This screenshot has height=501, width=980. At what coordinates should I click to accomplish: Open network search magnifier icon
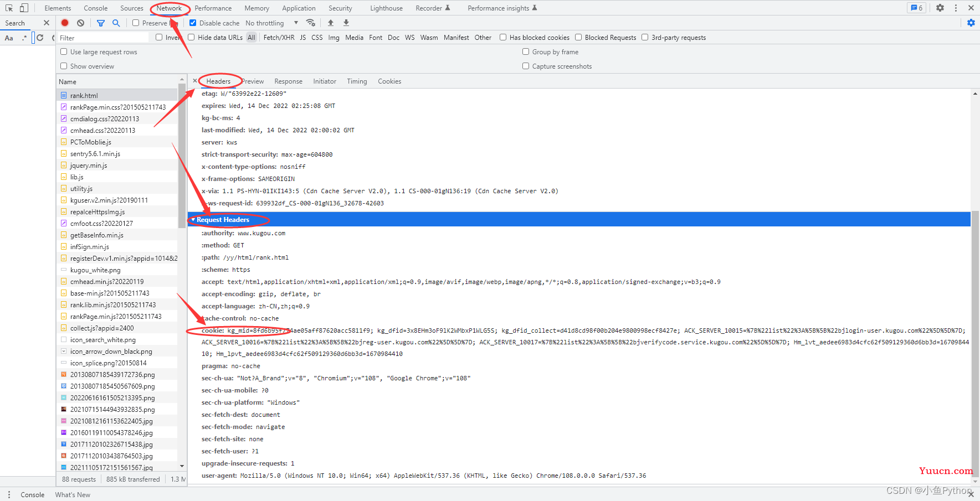(x=116, y=23)
